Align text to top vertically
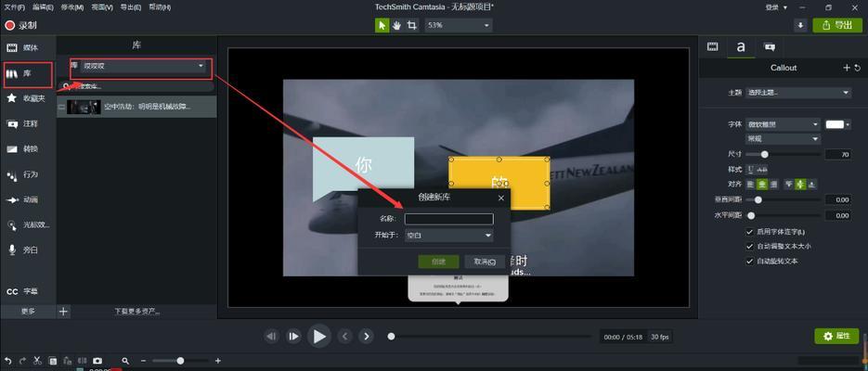Image resolution: width=868 pixels, height=371 pixels. (x=788, y=185)
